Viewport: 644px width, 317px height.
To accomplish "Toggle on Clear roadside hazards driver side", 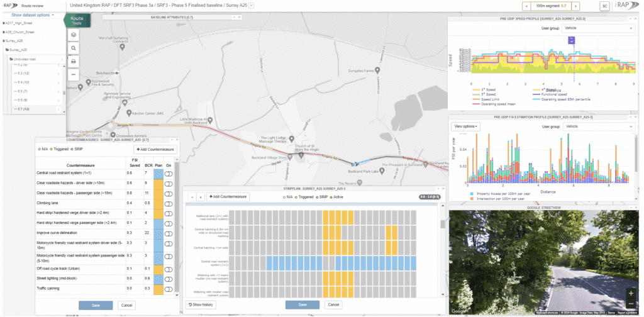I will (169, 184).
